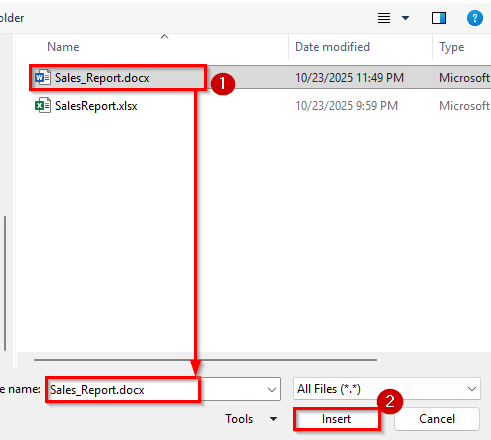
Task: Click the 10/23/2025 9:59 PM date cell
Action: coord(346,106)
